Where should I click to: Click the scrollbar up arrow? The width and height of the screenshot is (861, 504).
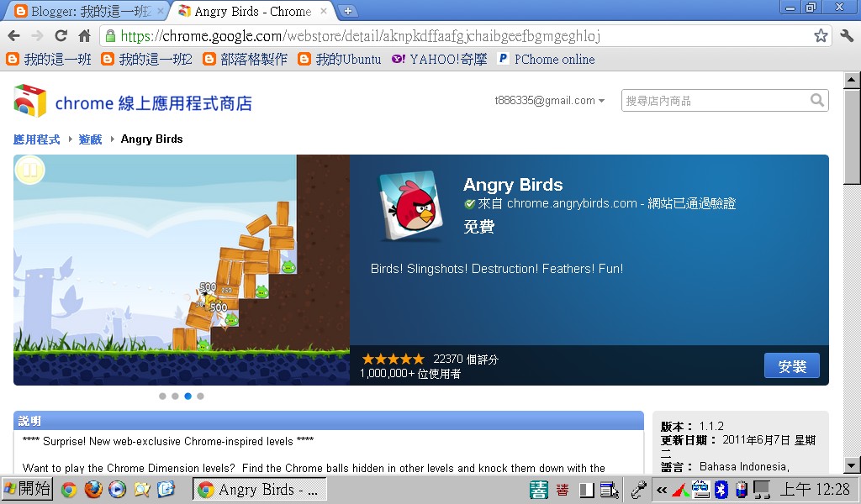coord(852,80)
